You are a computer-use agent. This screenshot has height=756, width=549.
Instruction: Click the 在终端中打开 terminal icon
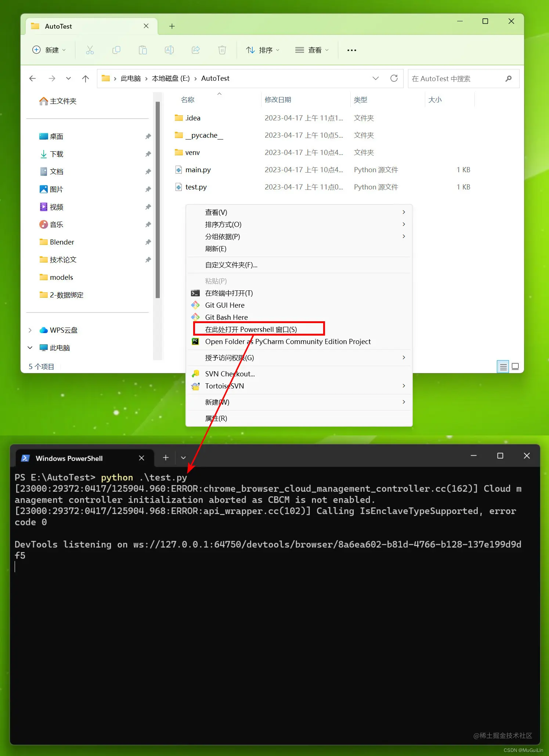(x=195, y=293)
